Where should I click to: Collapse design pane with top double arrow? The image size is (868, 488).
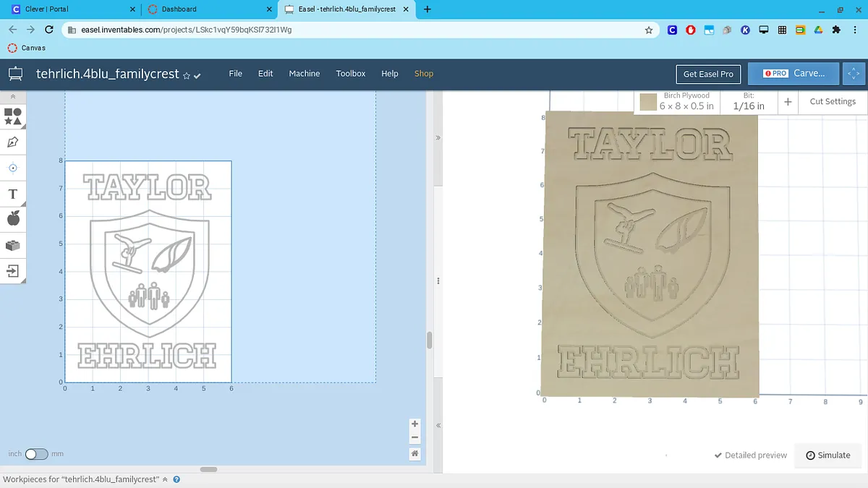[438, 137]
